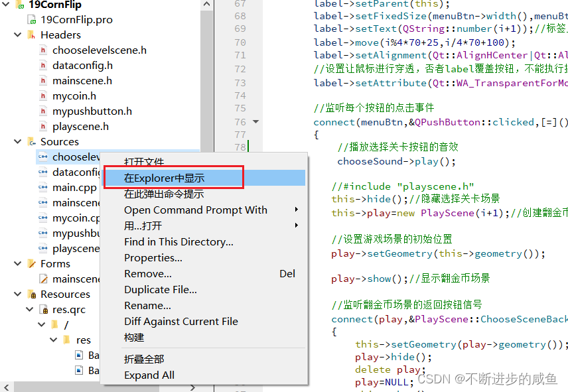Click the playscene.h header file icon
Viewport: 568px width, 392px height.
point(43,126)
